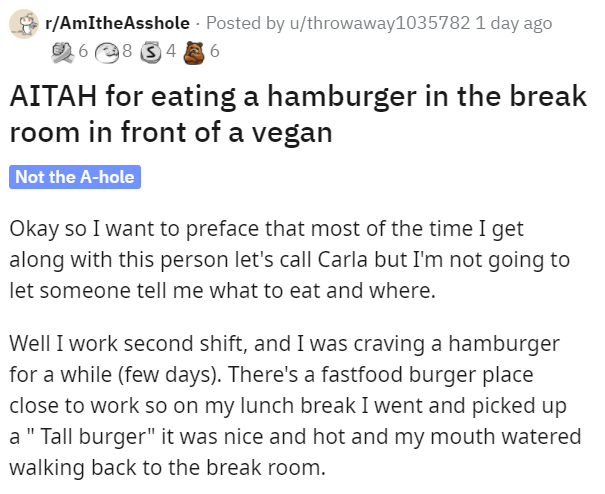Viewport: 605px width, 494px height.
Task: Click the award count showing 8
Action: 127,52
